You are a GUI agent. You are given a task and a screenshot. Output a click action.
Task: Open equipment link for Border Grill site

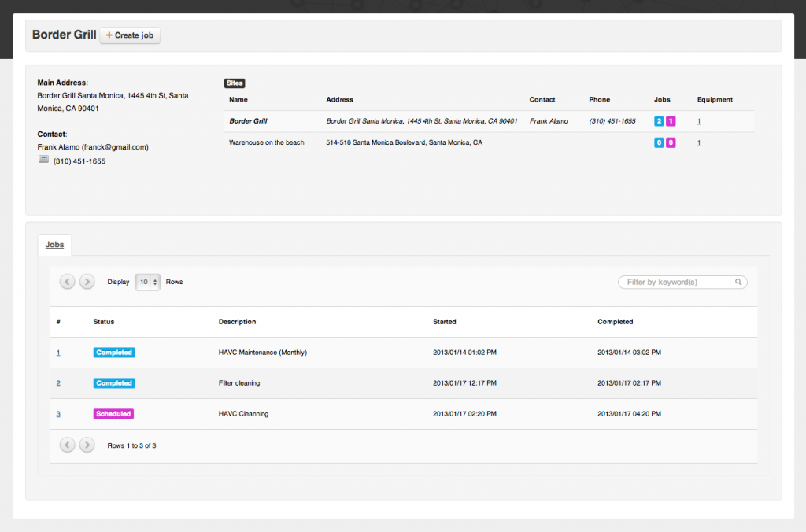click(x=699, y=121)
